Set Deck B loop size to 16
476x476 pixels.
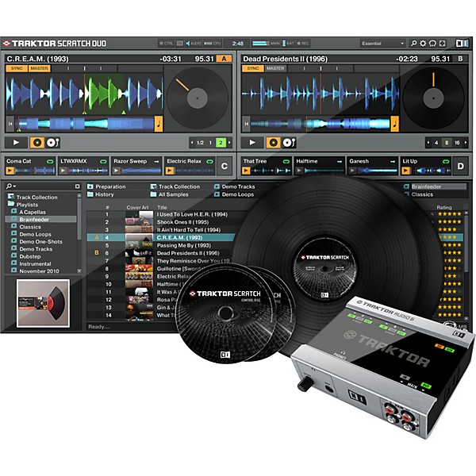click(457, 142)
